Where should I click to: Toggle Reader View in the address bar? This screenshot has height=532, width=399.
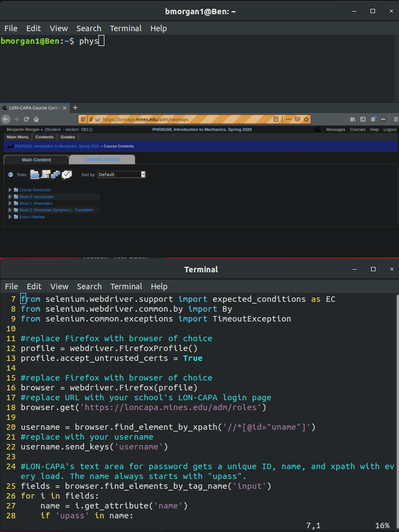[276, 119]
